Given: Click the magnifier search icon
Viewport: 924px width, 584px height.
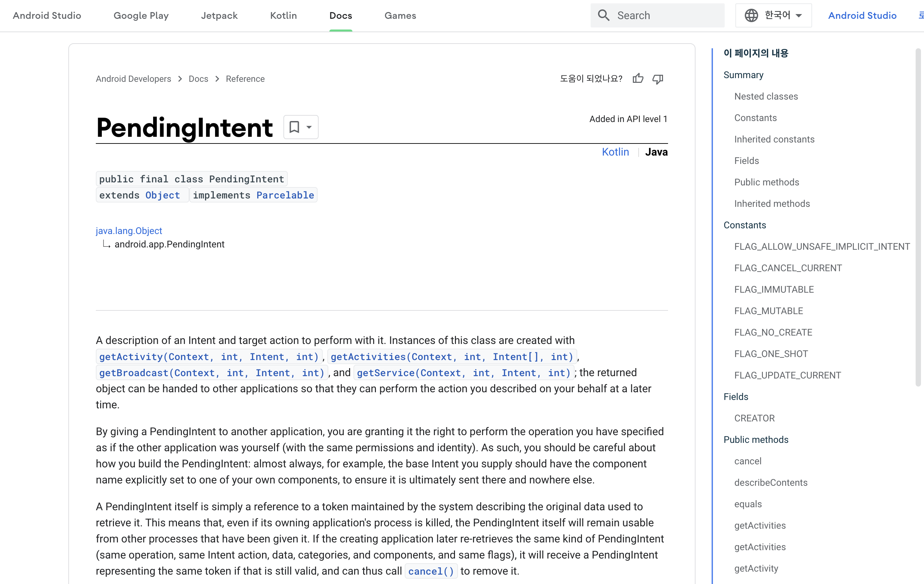Looking at the screenshot, I should tap(604, 15).
